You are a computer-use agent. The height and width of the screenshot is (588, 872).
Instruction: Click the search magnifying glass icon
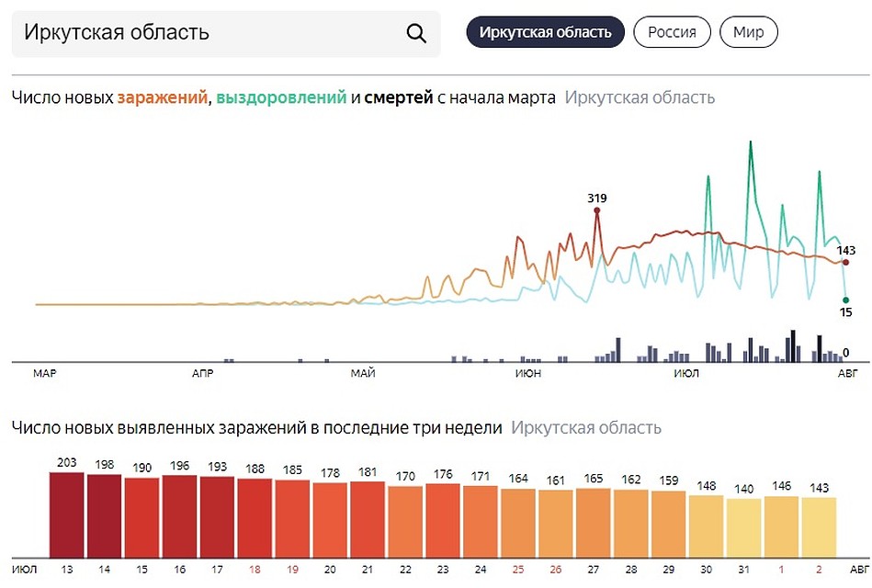[x=416, y=32]
